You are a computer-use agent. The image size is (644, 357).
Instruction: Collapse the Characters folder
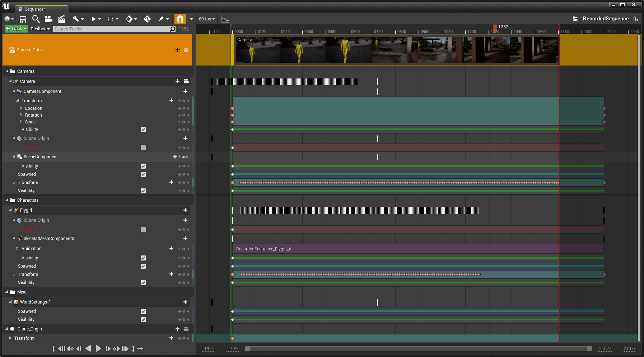tap(7, 200)
